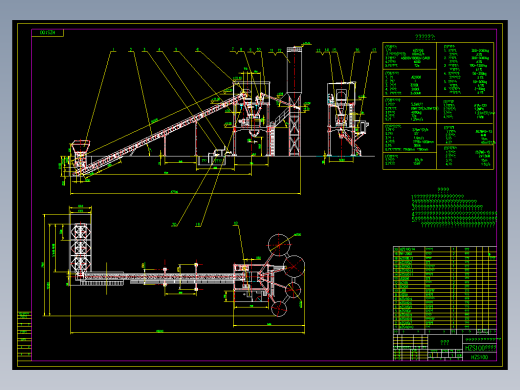Select the topmost circular silo in plan view
The image size is (520, 390).
point(279,245)
